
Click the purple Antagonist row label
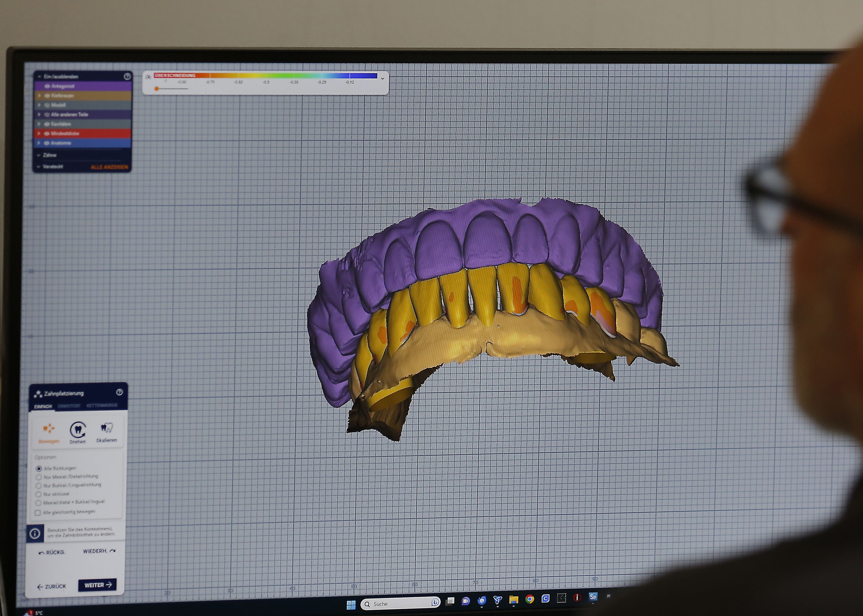coord(63,86)
